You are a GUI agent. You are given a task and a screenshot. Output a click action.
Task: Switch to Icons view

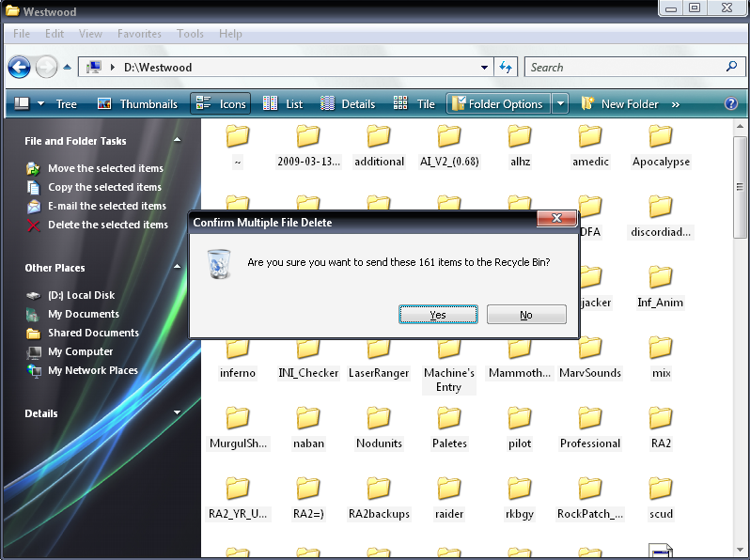tap(221, 103)
